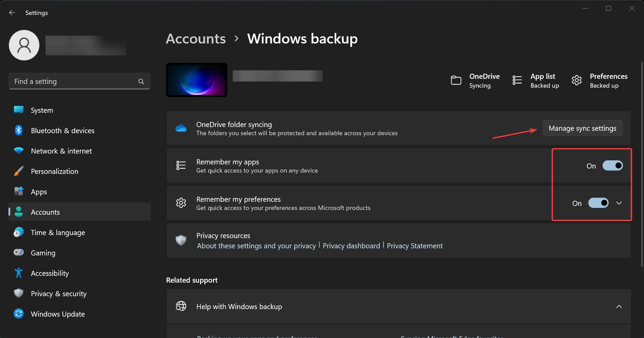The height and width of the screenshot is (338, 644).
Task: Select Personalization in the sidebar
Action: coord(79,171)
